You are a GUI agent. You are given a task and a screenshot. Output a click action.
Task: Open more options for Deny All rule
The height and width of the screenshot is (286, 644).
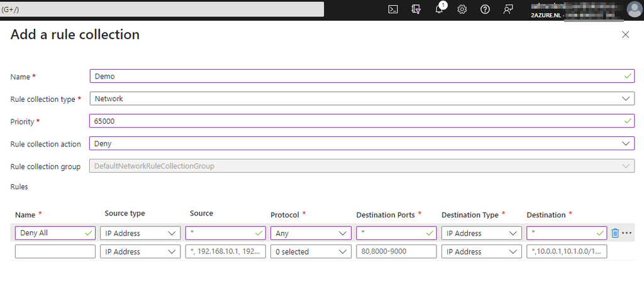626,233
